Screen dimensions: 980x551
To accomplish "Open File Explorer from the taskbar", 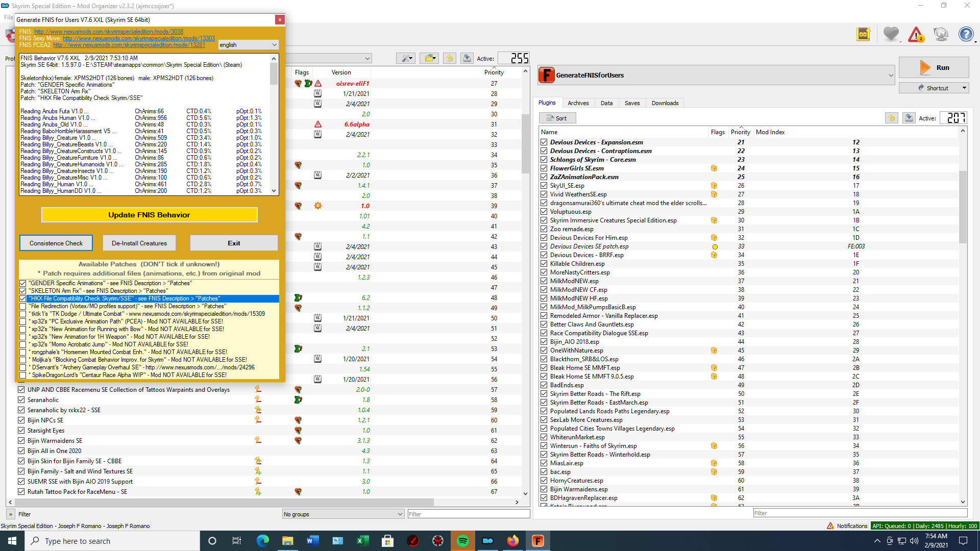I will 288,541.
